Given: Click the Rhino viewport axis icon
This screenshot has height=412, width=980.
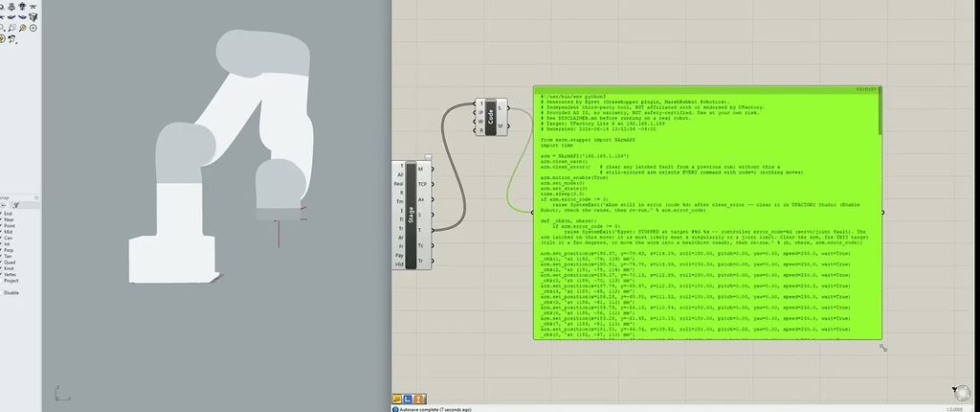Looking at the screenshot, I should click(x=61, y=393).
